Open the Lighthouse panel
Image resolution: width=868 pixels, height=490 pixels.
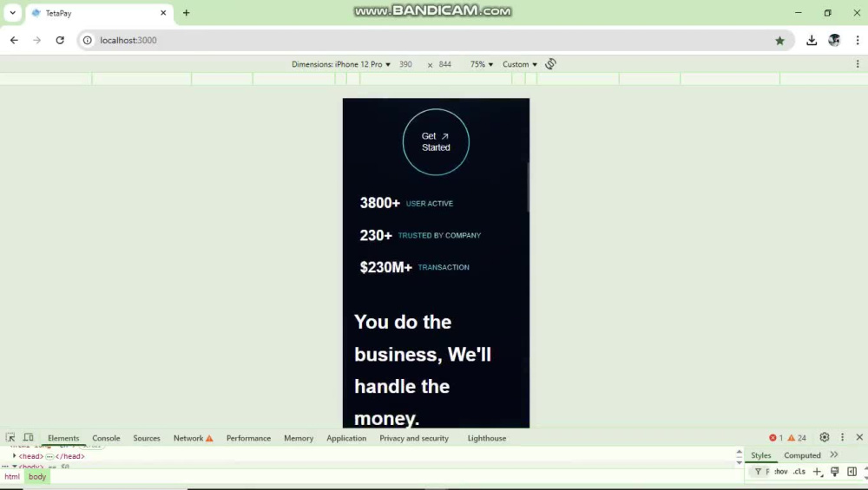[x=487, y=438]
